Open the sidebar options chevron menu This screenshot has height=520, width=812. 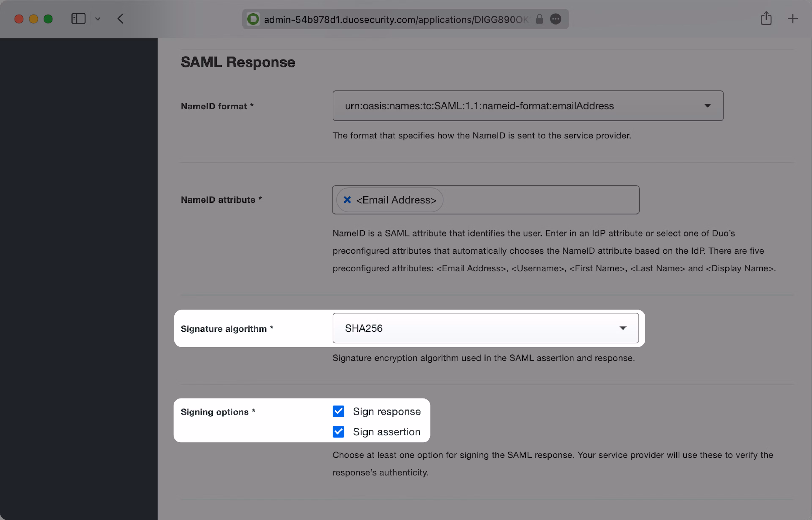pyautogui.click(x=98, y=19)
